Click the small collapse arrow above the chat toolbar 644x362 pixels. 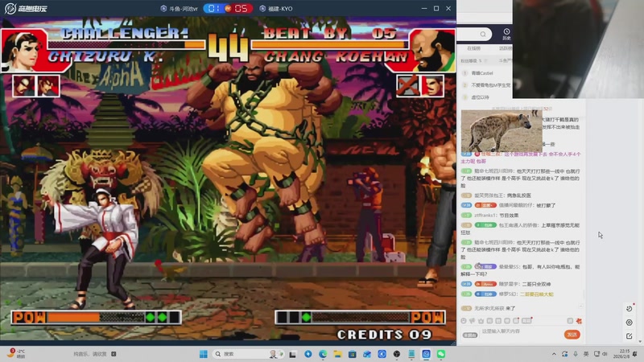point(580,306)
